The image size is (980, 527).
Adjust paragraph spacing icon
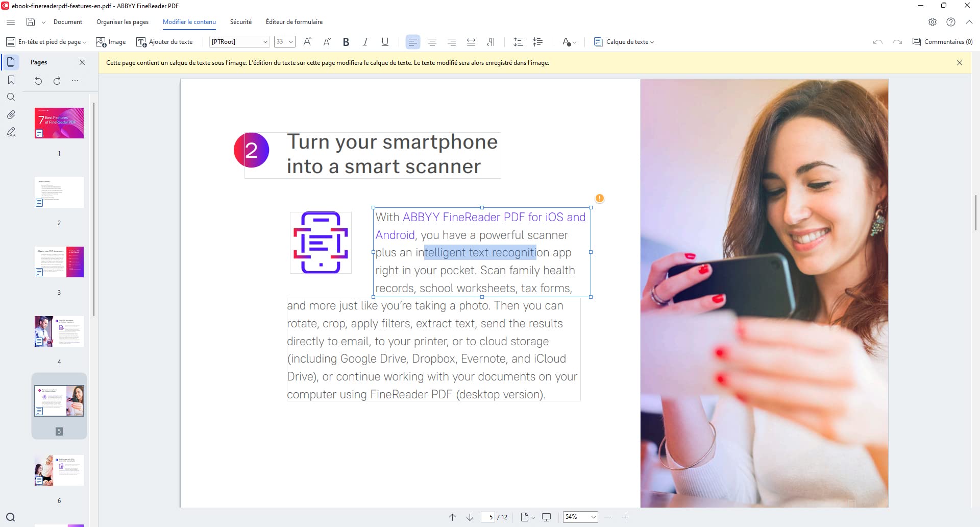coord(538,42)
